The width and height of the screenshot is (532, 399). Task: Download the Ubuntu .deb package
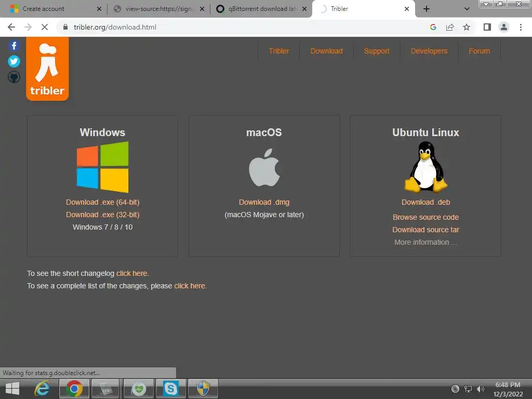(426, 202)
